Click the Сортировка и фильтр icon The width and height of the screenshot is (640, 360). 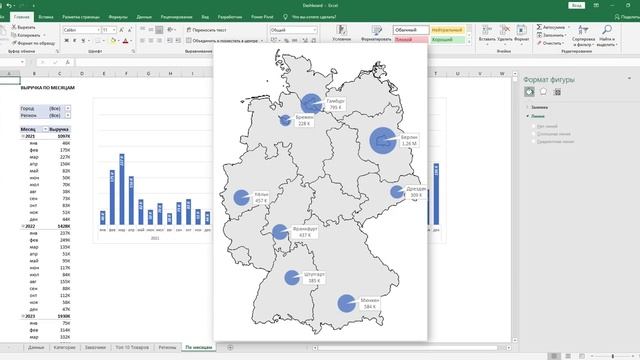[x=583, y=29]
